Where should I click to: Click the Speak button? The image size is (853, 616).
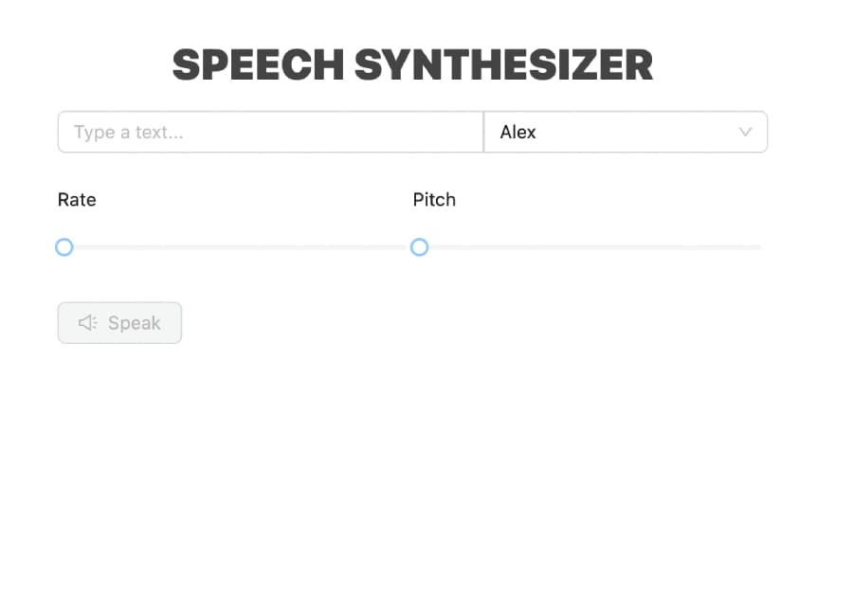(119, 323)
